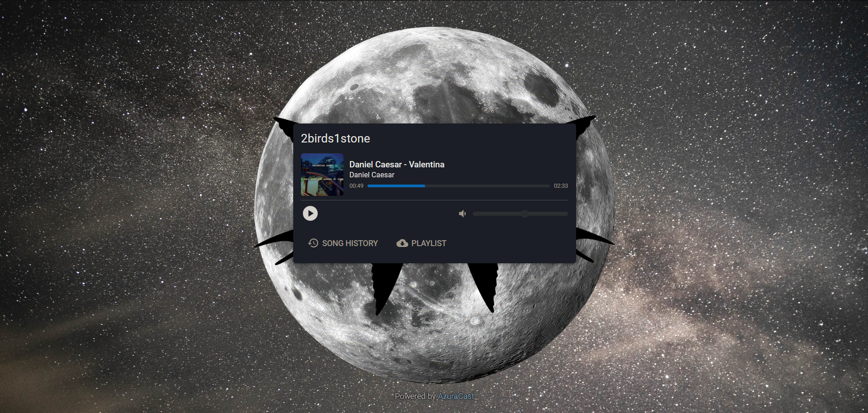This screenshot has height=413, width=868.
Task: Click the elapsed time 00:49
Action: tap(356, 186)
